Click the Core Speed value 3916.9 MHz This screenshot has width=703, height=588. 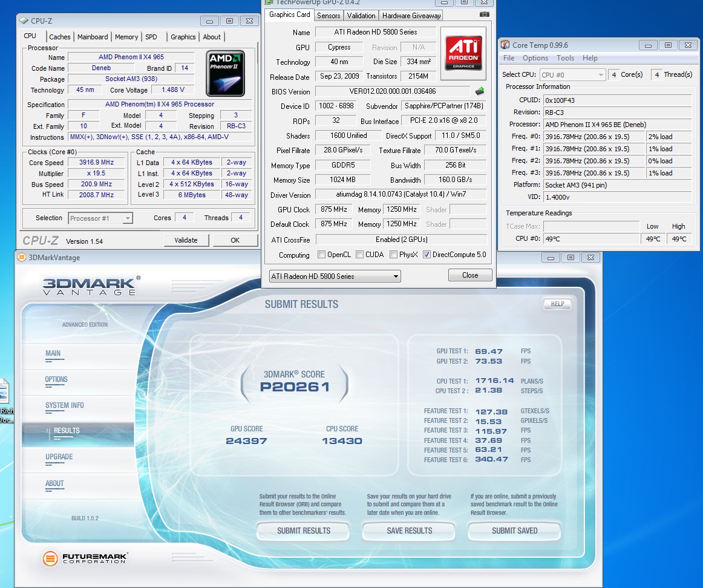(96, 162)
